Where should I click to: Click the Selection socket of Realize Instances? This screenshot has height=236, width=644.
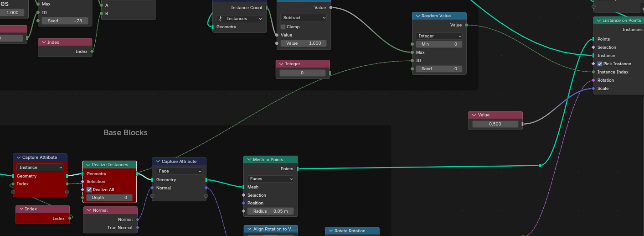point(82,182)
